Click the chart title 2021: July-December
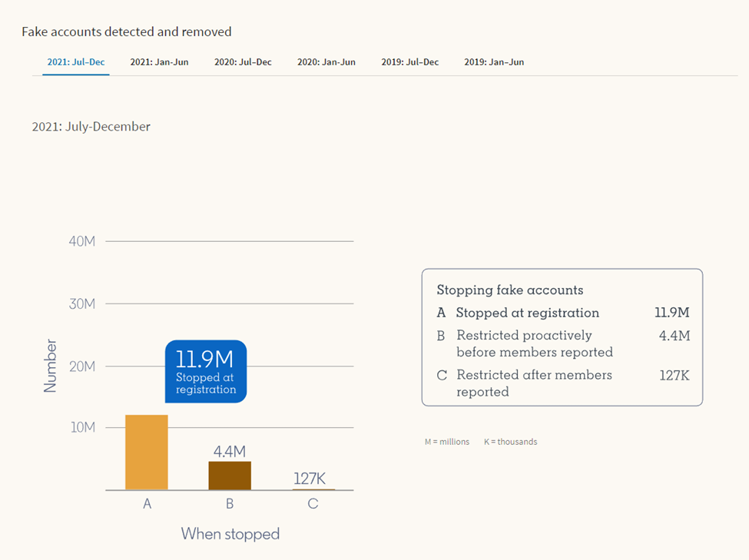Viewport: 749px width, 560px height. 91,127
